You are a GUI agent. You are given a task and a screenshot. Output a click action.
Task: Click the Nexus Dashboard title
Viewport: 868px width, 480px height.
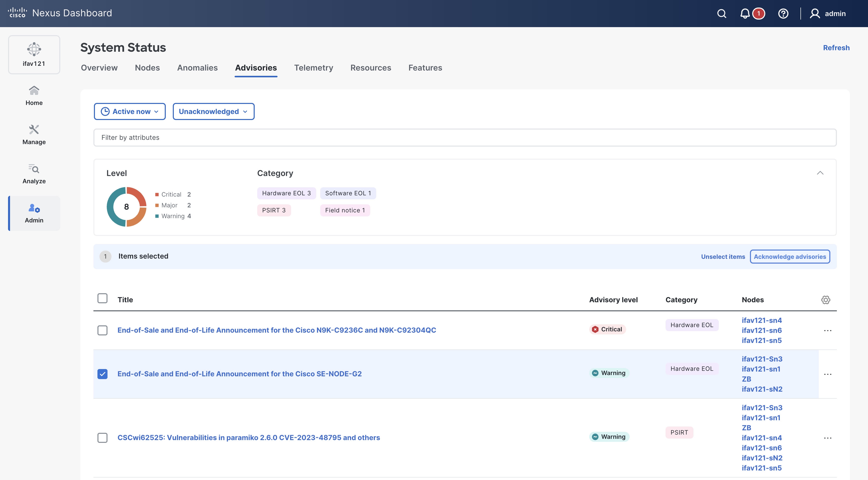click(x=72, y=13)
